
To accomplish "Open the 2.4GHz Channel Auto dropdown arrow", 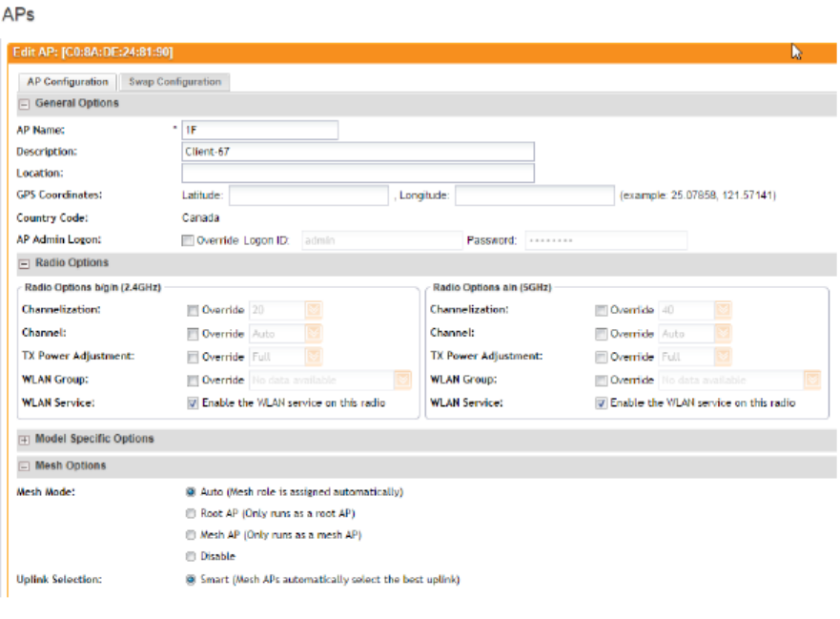I will tap(314, 334).
